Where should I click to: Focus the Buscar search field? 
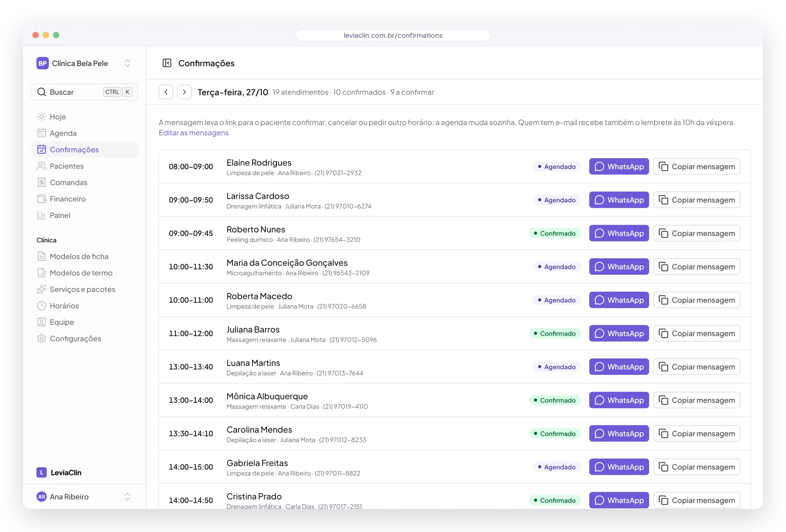85,92
